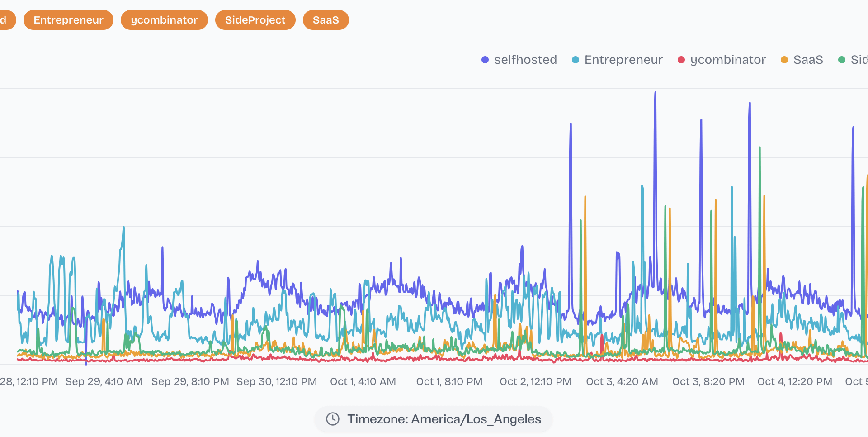868x437 pixels.
Task: Click the ycombinator orange tag pill
Action: [x=164, y=20]
